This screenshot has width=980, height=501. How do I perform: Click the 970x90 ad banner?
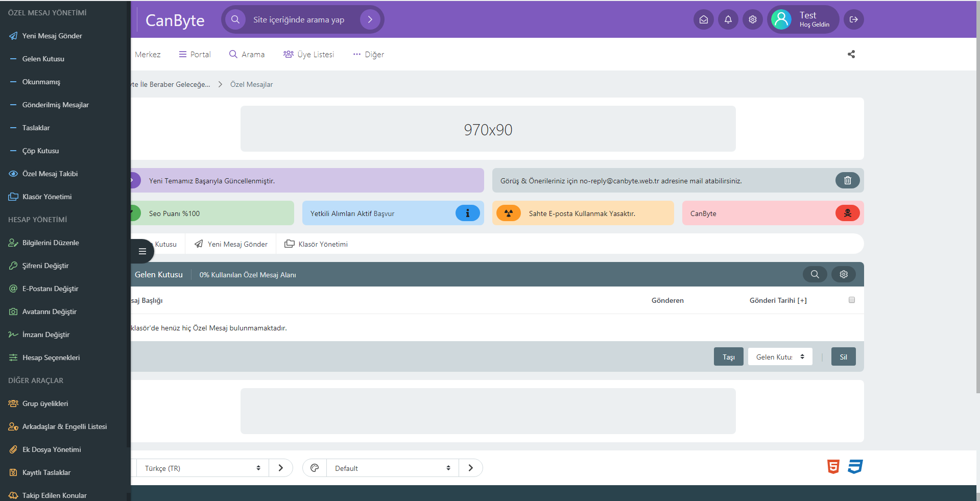(x=488, y=129)
